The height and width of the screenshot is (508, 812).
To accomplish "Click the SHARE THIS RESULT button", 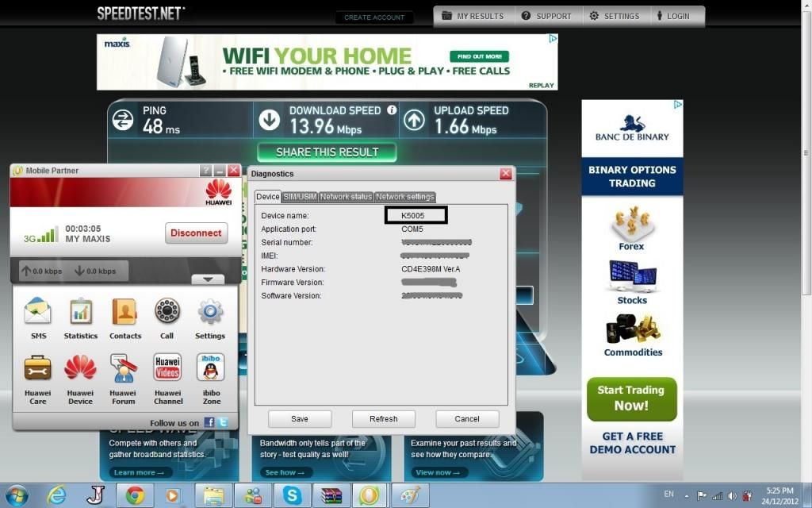I will point(327,152).
